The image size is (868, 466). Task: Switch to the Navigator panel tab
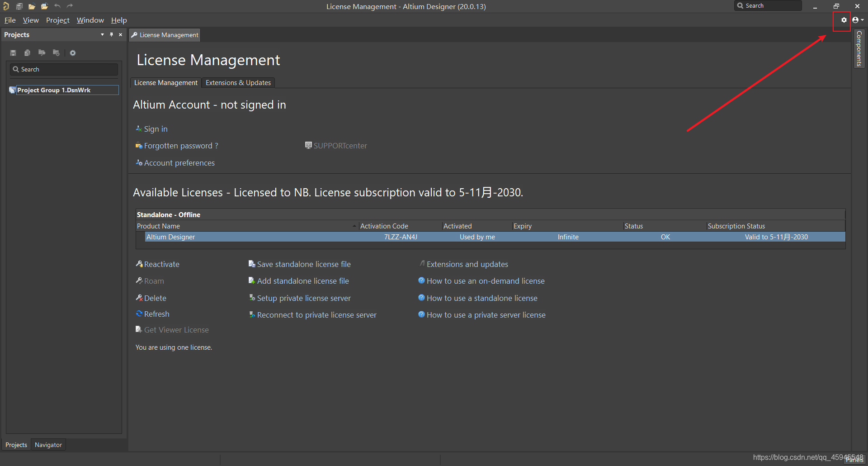[48, 445]
